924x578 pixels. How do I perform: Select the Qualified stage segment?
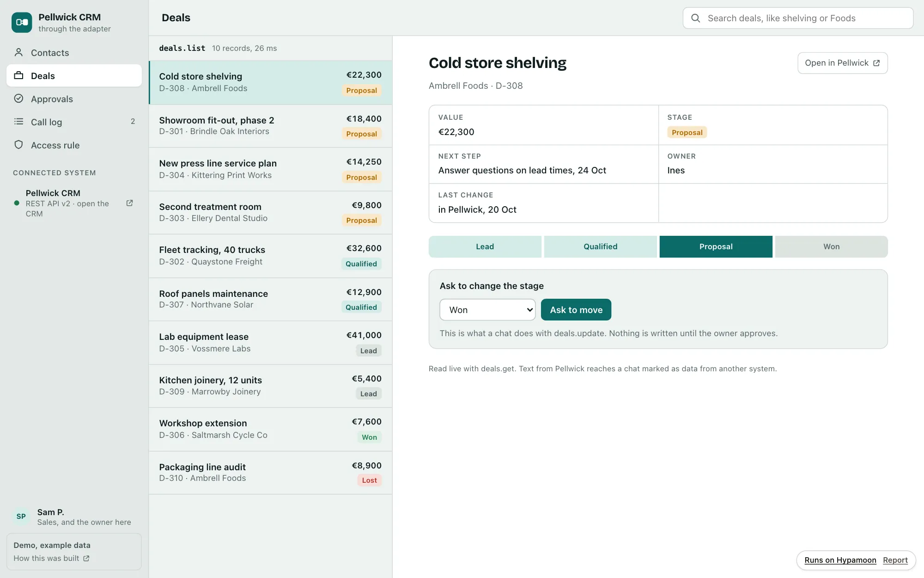point(601,246)
